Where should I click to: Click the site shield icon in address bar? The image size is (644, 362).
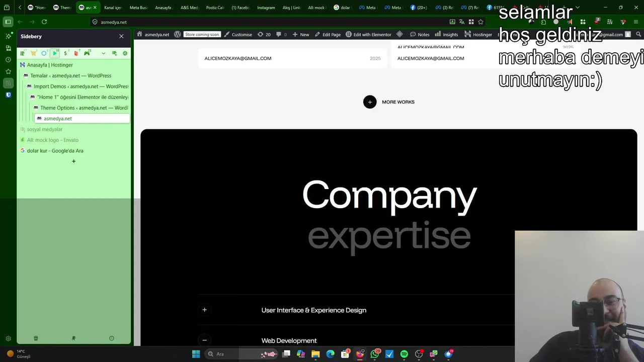click(x=95, y=22)
